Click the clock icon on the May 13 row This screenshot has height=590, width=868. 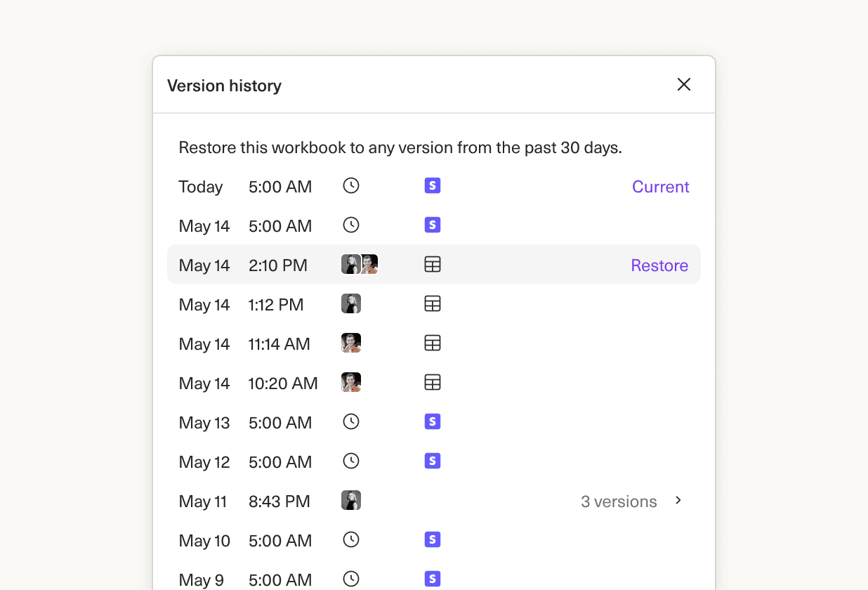[x=350, y=421]
